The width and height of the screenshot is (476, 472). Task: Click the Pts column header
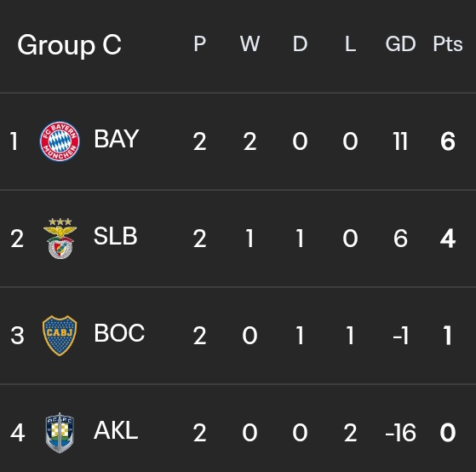(x=448, y=44)
